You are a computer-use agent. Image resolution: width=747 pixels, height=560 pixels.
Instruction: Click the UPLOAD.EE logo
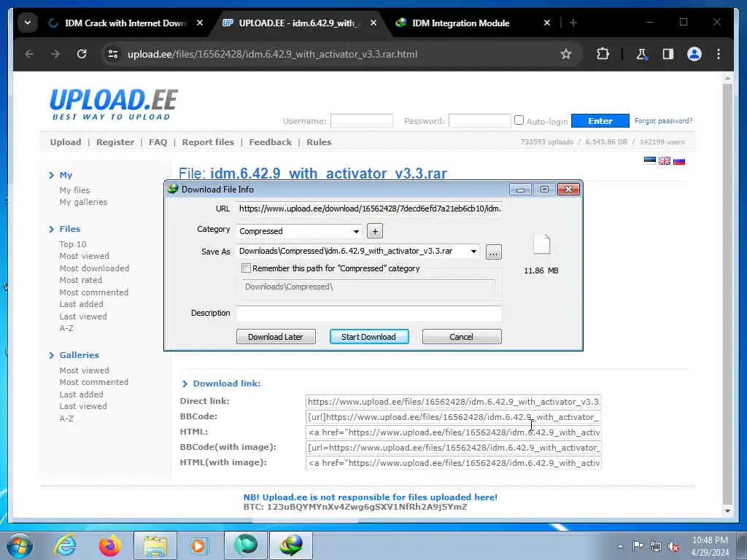coord(113,104)
